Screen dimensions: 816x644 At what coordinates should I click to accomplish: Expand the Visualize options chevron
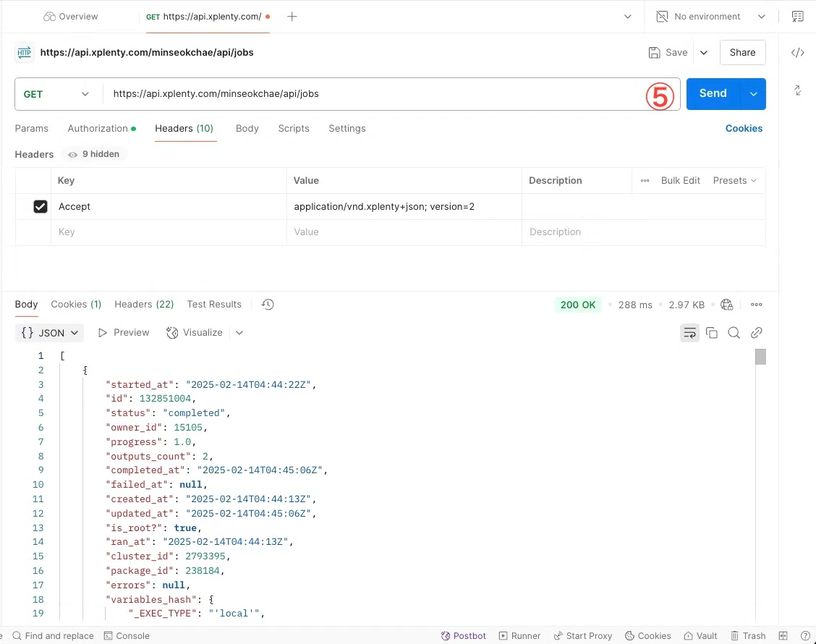coord(239,333)
